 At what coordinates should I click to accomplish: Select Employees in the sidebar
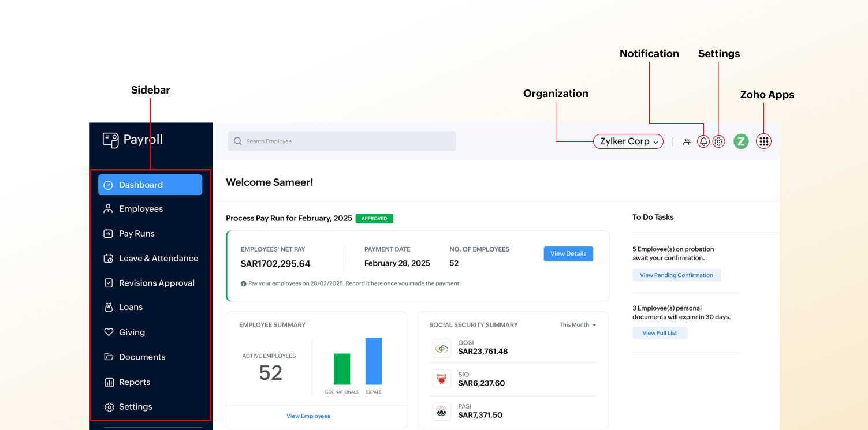pos(140,208)
